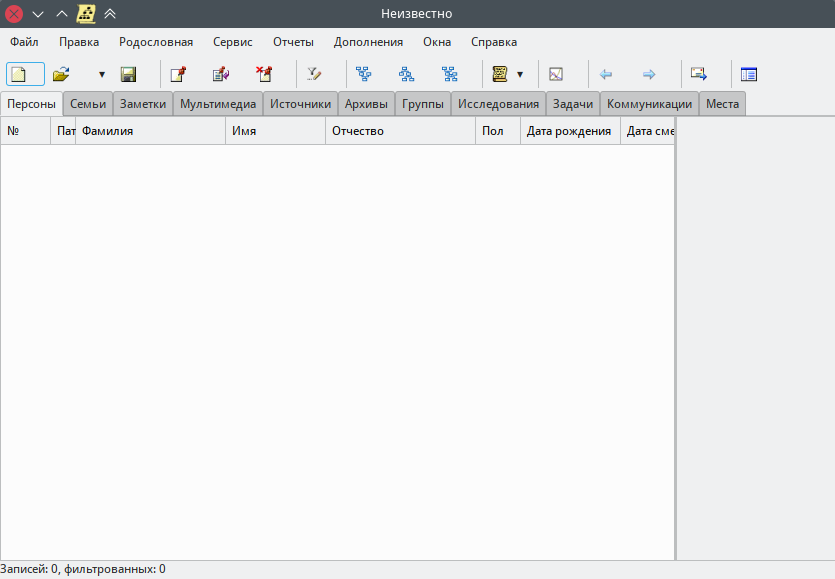Switch to the Семьи tab
835x579 pixels.
pyautogui.click(x=88, y=104)
